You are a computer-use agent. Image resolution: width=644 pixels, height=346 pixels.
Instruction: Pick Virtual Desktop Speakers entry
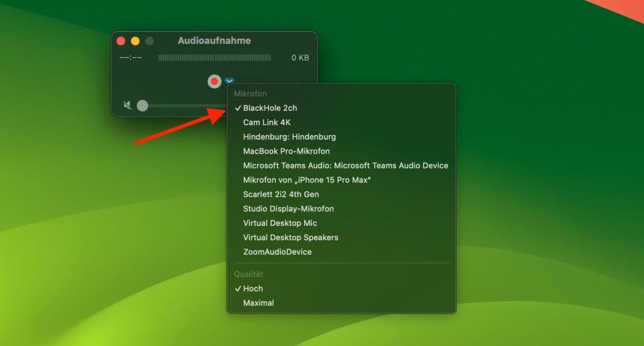341,238
